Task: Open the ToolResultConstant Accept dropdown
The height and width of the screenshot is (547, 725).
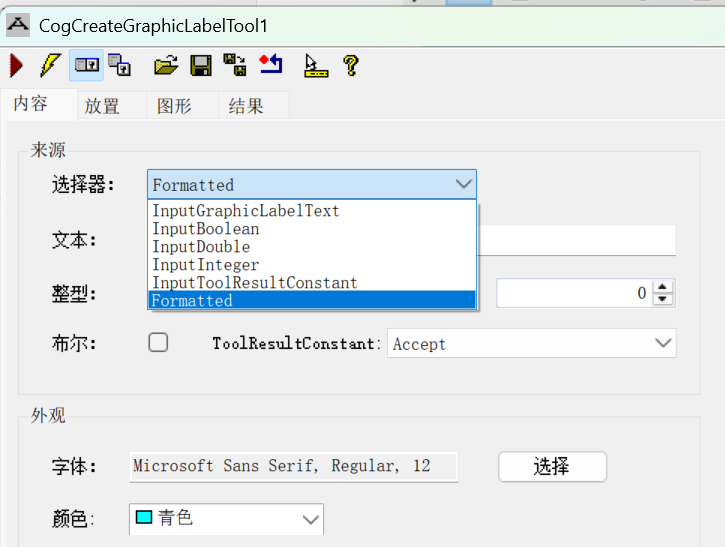Action: click(x=532, y=344)
